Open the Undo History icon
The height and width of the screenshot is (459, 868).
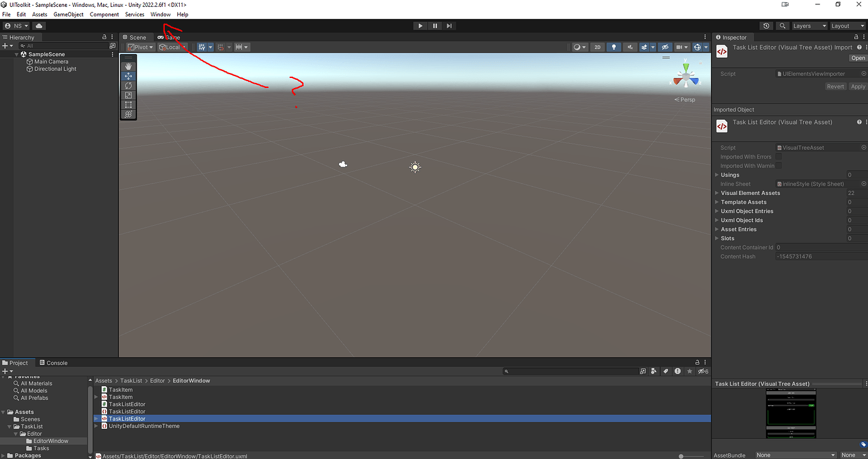pyautogui.click(x=766, y=26)
